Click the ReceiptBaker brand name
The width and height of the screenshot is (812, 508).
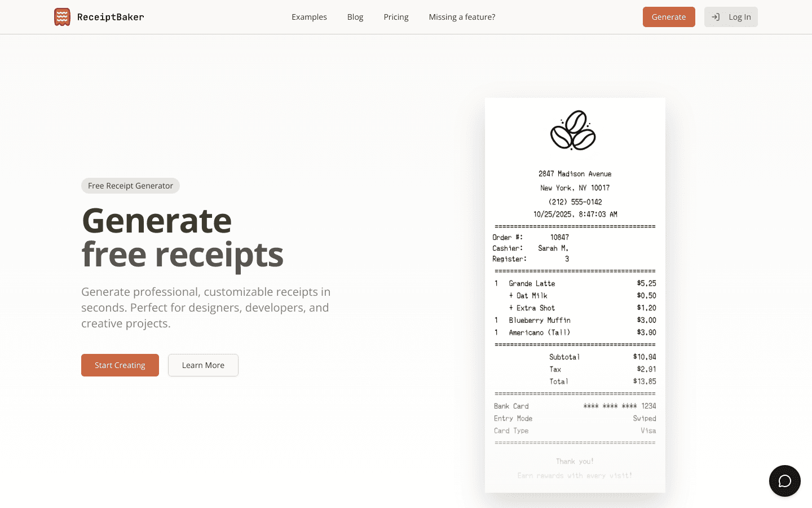click(111, 17)
